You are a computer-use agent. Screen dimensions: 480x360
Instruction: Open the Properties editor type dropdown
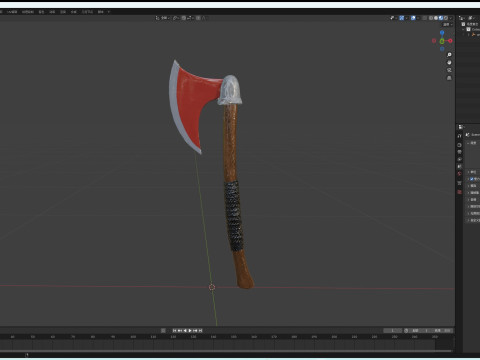(x=460, y=127)
